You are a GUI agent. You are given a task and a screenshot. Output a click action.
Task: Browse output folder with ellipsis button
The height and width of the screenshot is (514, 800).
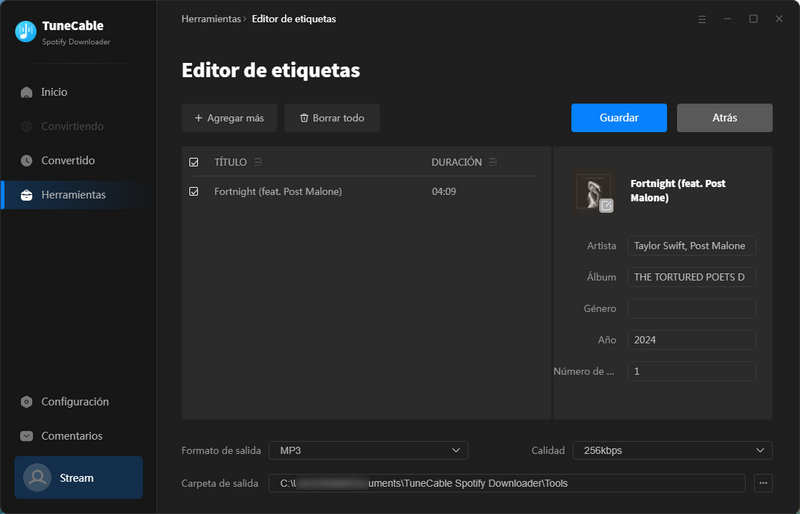[763, 483]
